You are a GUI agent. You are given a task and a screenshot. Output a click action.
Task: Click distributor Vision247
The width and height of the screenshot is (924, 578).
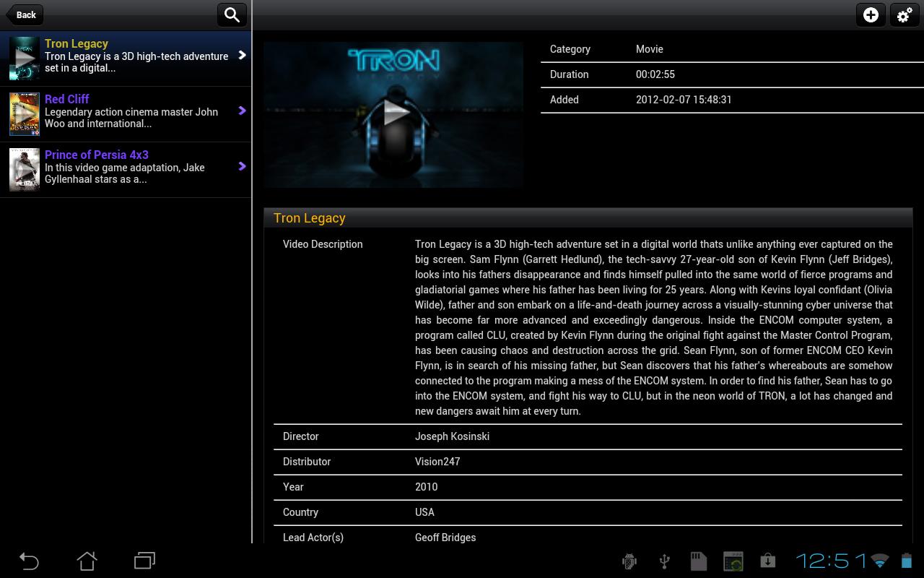[x=437, y=462]
